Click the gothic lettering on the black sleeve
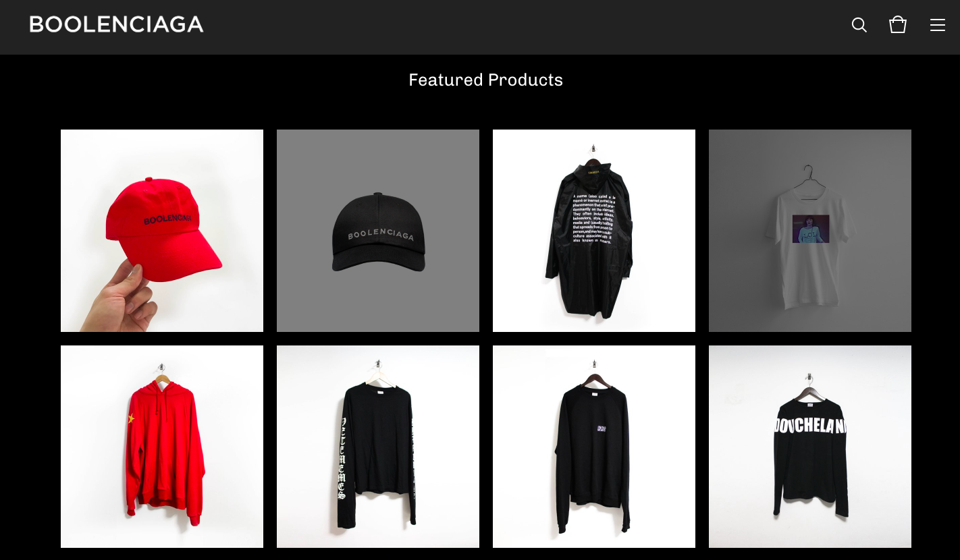This screenshot has width=960, height=560. click(342, 457)
